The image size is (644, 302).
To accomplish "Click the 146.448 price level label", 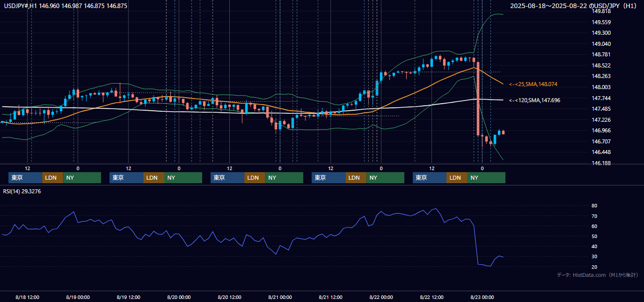I will tap(601, 153).
